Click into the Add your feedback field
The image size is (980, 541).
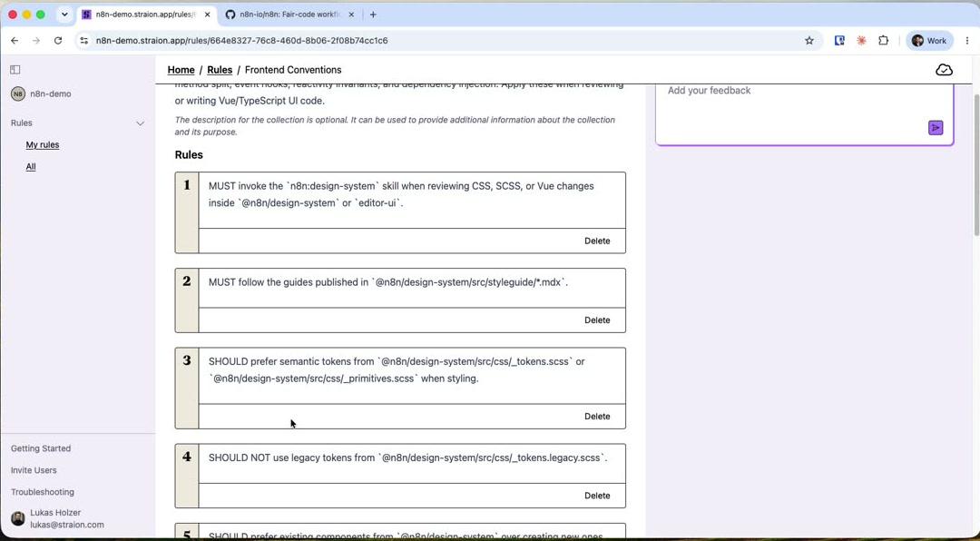pyautogui.click(x=804, y=113)
